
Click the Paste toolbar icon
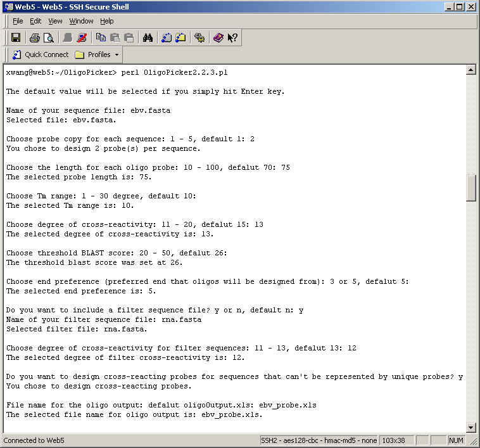pyautogui.click(x=115, y=37)
